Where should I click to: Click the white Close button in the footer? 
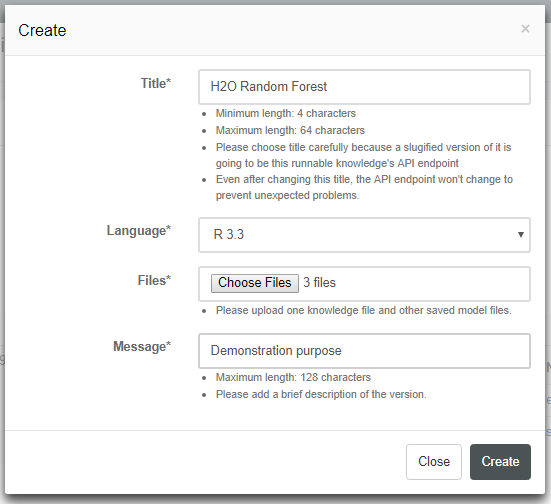point(434,461)
